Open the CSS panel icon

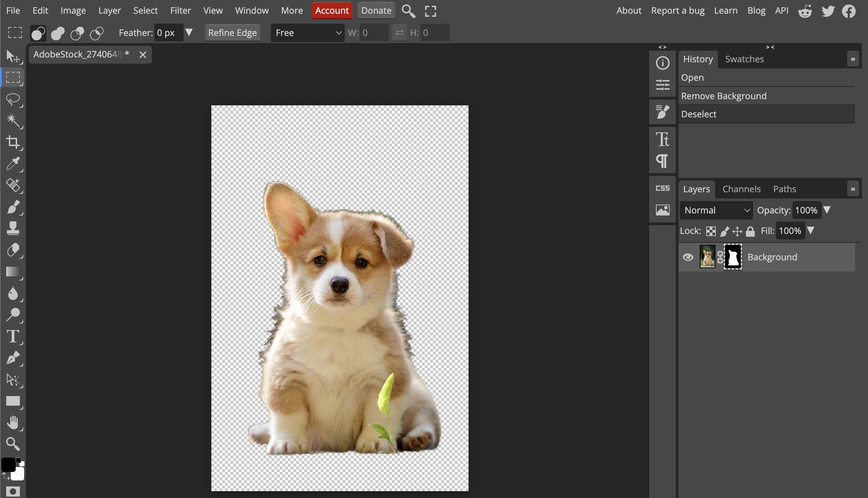[x=662, y=188]
